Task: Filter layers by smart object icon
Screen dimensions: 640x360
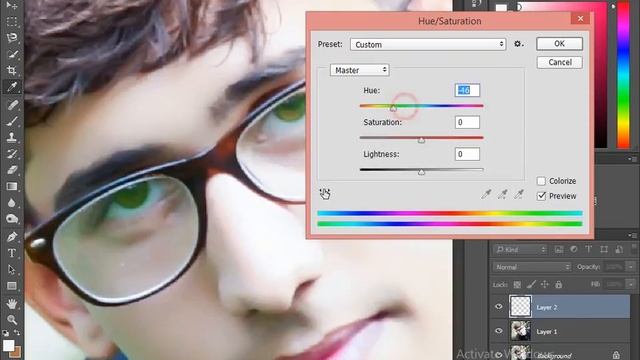Action: (619, 249)
